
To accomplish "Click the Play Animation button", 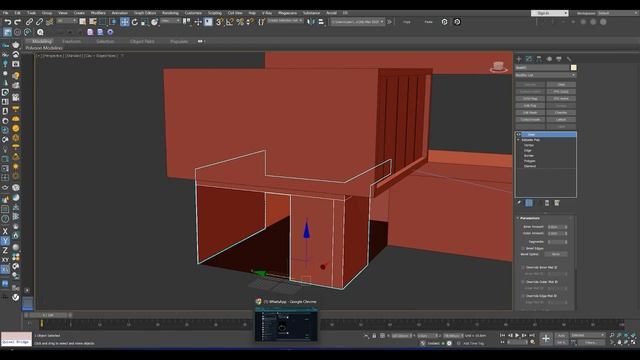I will click(517, 335).
